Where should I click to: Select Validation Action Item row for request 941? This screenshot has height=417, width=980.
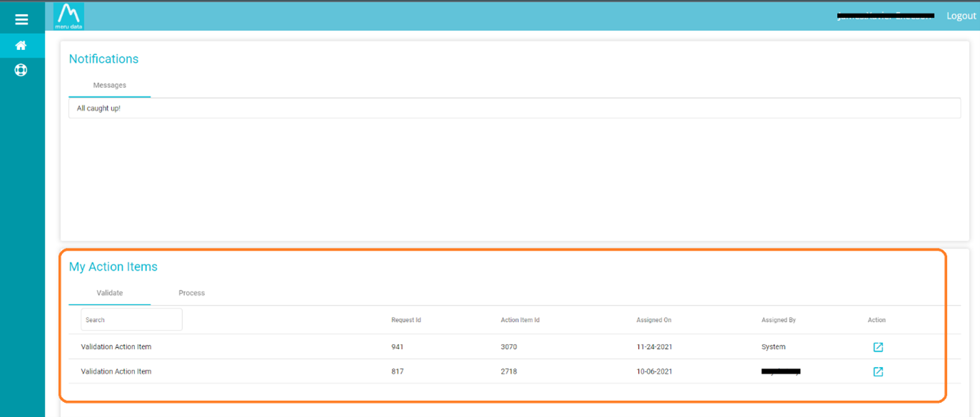click(x=515, y=347)
